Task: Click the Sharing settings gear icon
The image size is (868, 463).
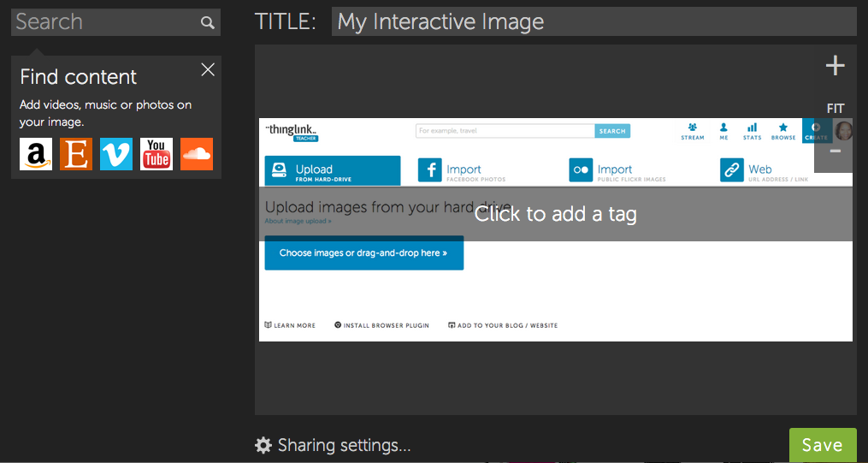Action: click(x=263, y=445)
